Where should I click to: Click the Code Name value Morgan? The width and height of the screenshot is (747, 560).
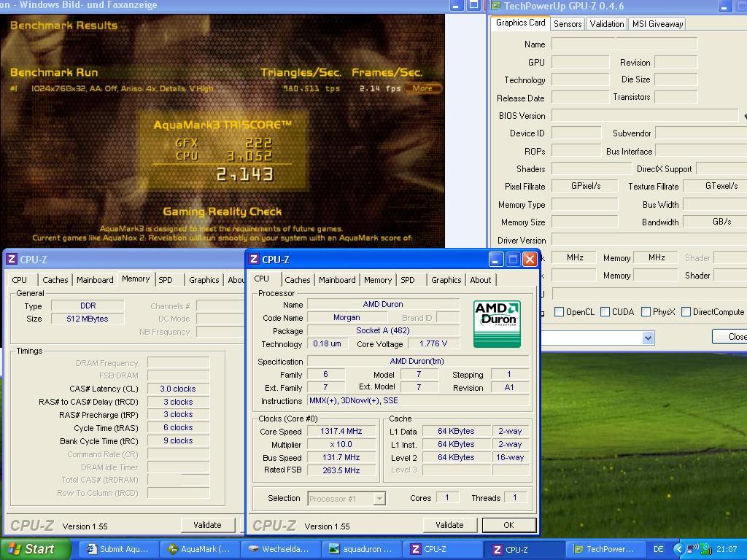(x=347, y=318)
